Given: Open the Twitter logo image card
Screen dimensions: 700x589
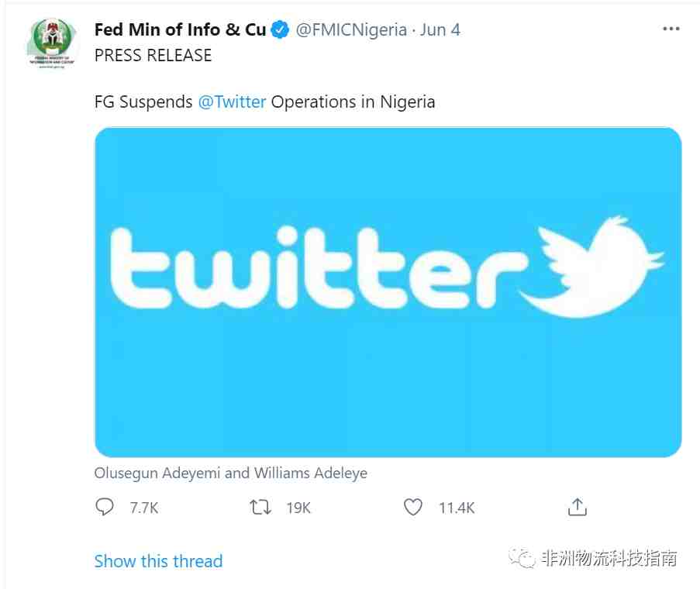Looking at the screenshot, I should click(x=388, y=292).
